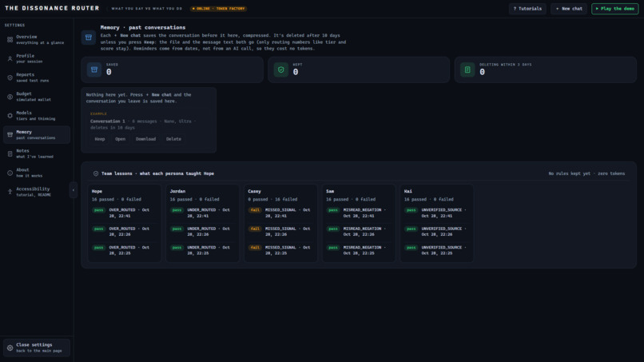Viewport: 644px width, 362px height.
Task: Click Keep on example conversation
Action: pyautogui.click(x=100, y=139)
